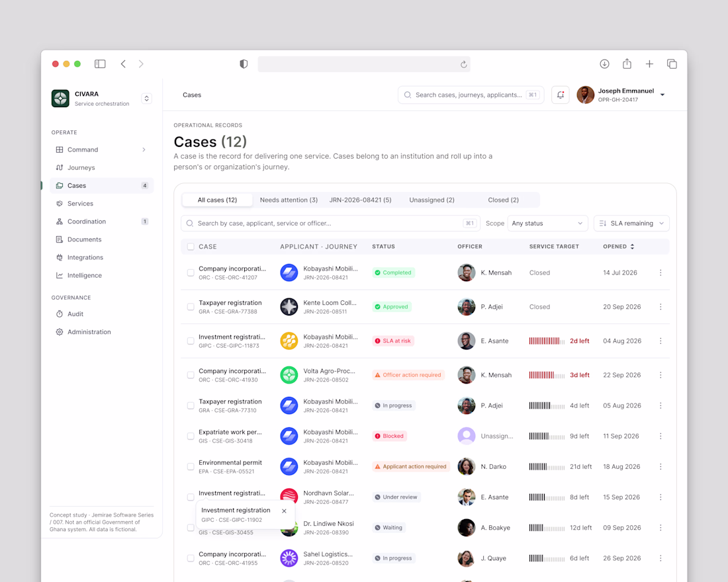This screenshot has width=728, height=582.
Task: Click the browser reload icon
Action: (463, 65)
